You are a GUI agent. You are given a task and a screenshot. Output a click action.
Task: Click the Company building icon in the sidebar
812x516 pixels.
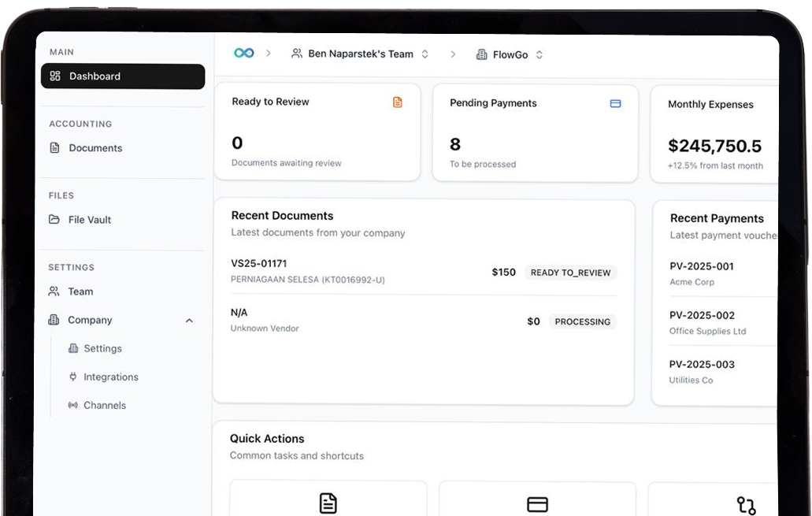click(55, 320)
